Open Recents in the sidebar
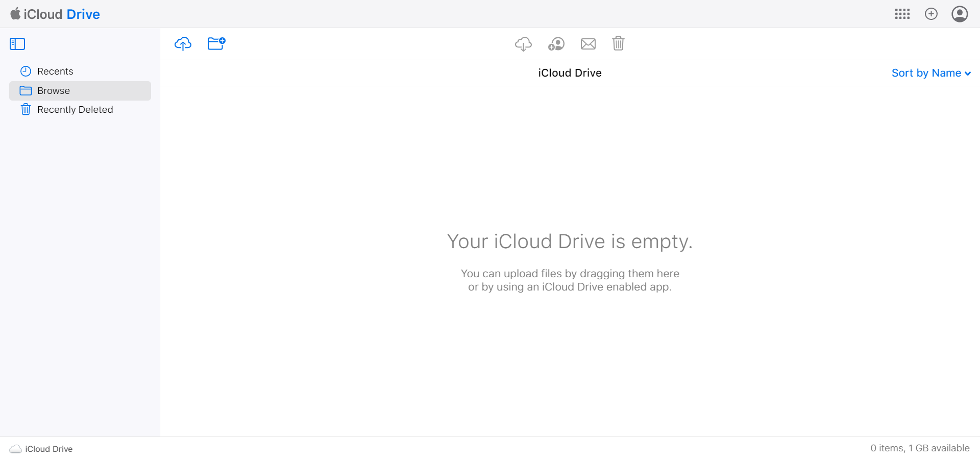This screenshot has width=980, height=460. tap(80, 71)
